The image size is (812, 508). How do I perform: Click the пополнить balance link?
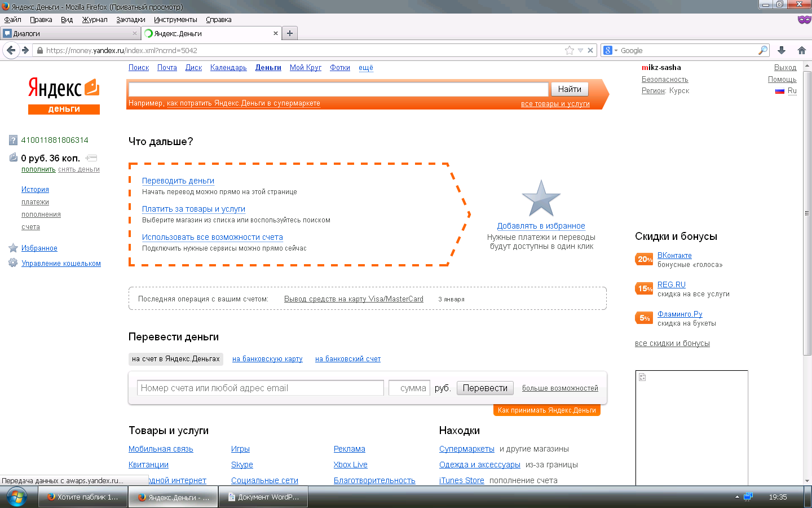pos(38,169)
